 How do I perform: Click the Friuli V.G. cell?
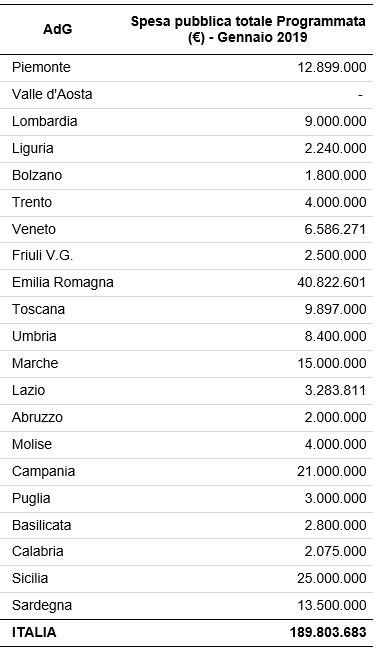42,255
